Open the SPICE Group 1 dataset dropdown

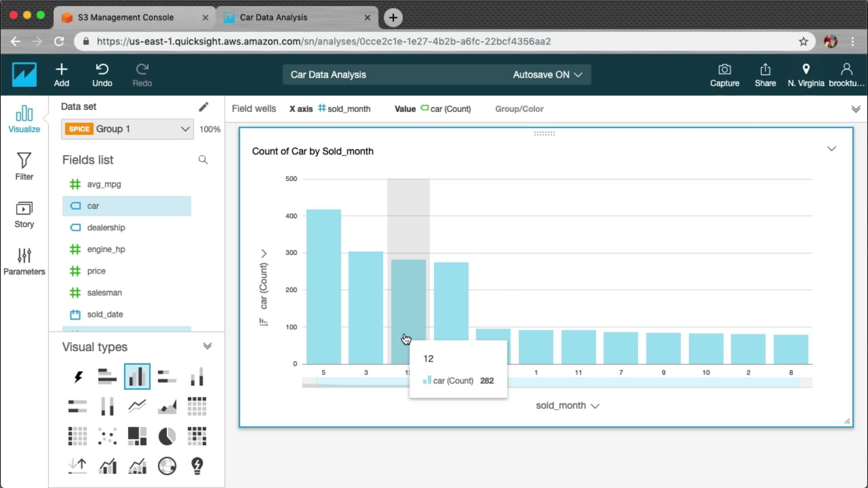click(x=127, y=129)
